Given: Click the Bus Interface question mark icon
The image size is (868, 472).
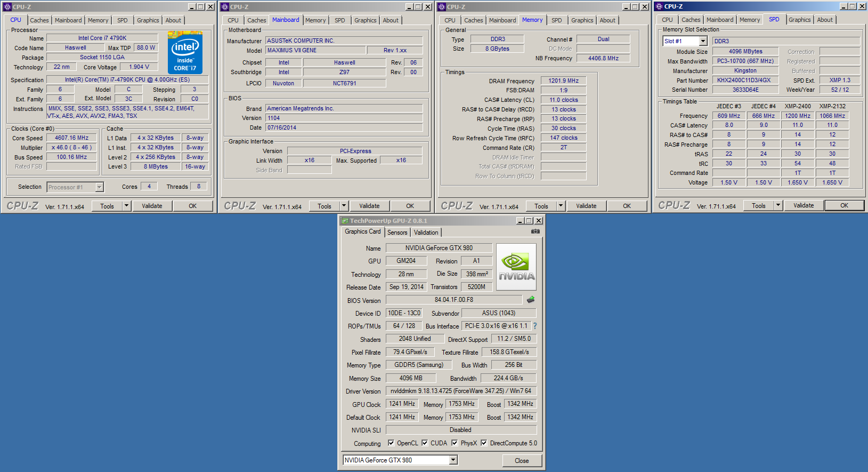Looking at the screenshot, I should click(x=535, y=326).
